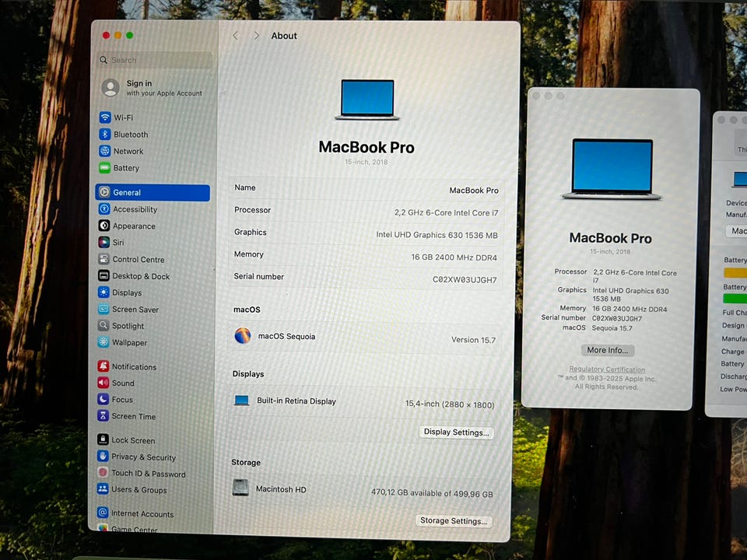Click the 15,4-inch (2880 × 1800) text
The image size is (747, 560).
pos(450,404)
